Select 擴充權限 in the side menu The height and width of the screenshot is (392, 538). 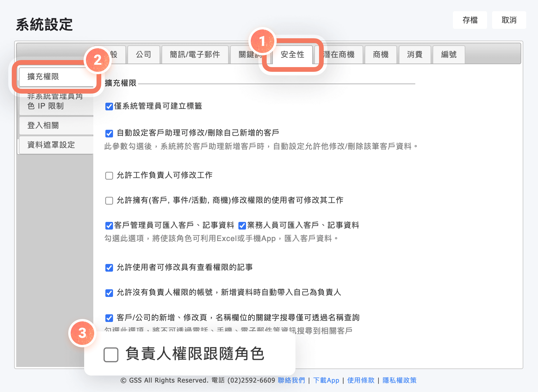[x=56, y=77]
